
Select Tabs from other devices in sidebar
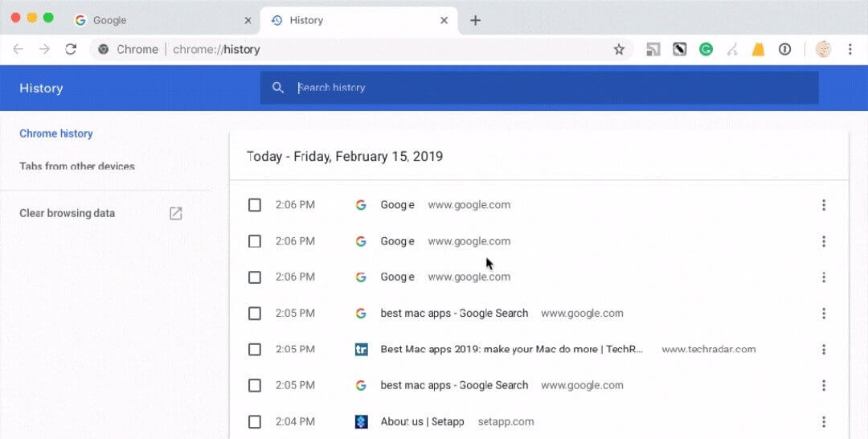[77, 166]
